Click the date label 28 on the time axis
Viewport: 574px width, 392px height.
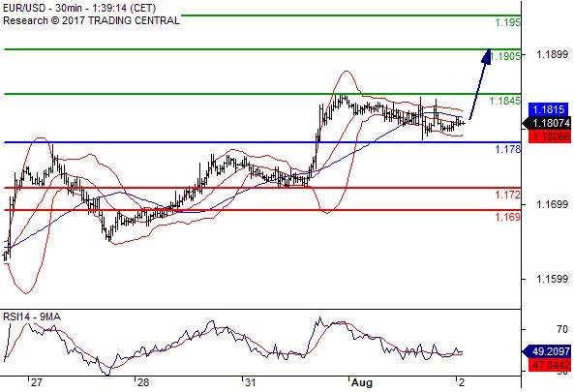(142, 383)
